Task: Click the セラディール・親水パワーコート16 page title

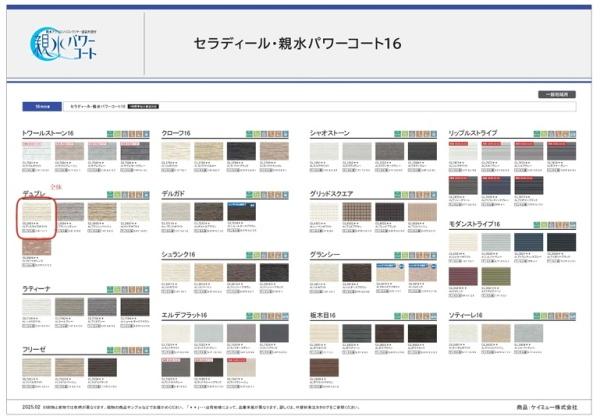Action: [297, 43]
